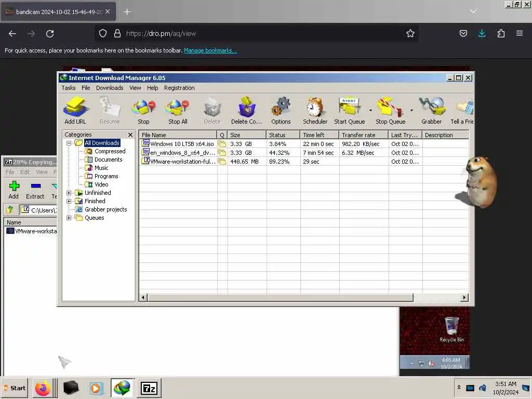Screen dimensions: 532x399
Task: Go back in the browser
Action: [12, 34]
